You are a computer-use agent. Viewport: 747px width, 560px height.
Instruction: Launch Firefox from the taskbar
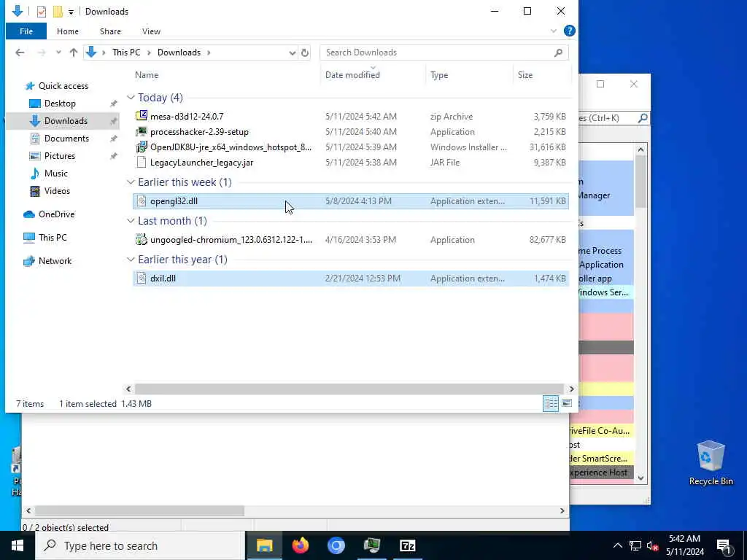click(x=300, y=545)
